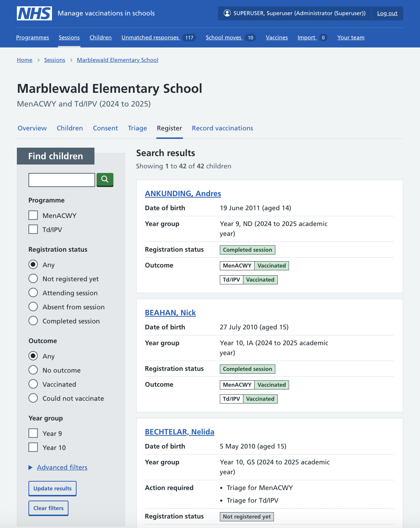Screen dimensions: 420x528
Task: Clear all filters
Action: point(48,508)
